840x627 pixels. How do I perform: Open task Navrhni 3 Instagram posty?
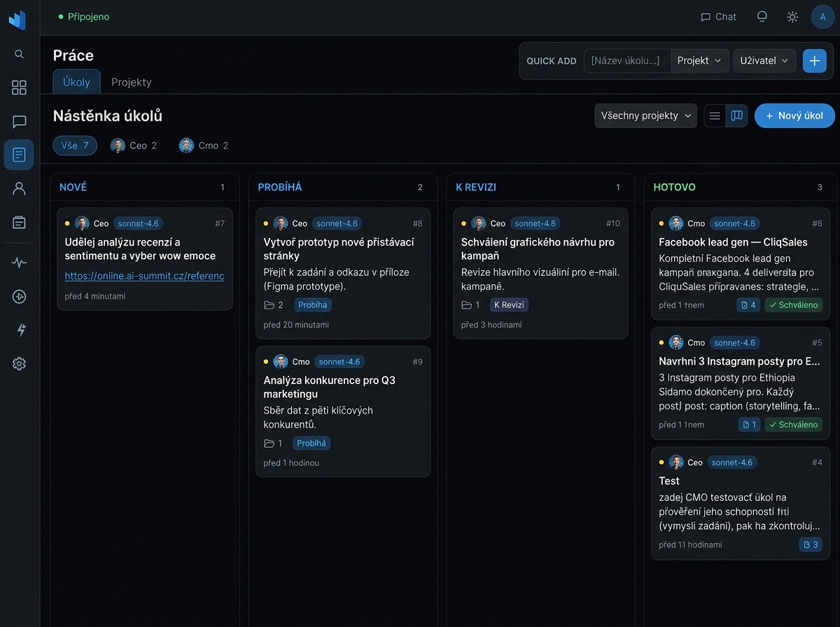pyautogui.click(x=739, y=362)
